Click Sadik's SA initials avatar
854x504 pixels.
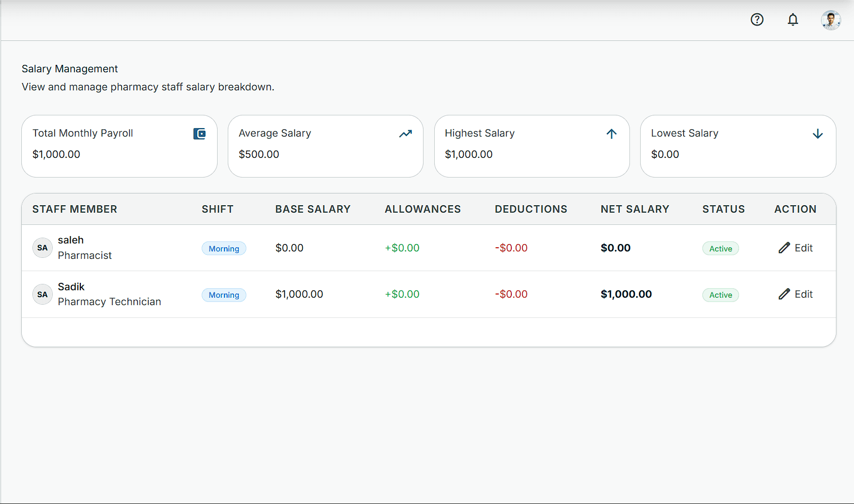click(43, 295)
